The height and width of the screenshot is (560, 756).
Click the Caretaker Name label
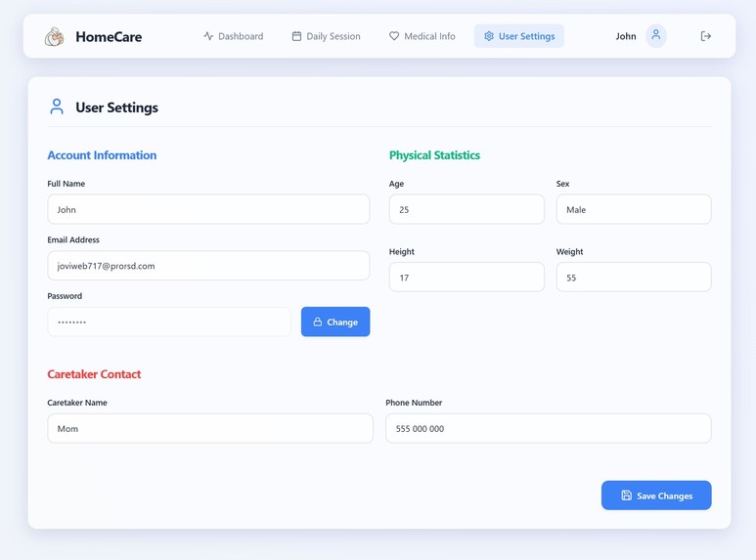click(77, 403)
